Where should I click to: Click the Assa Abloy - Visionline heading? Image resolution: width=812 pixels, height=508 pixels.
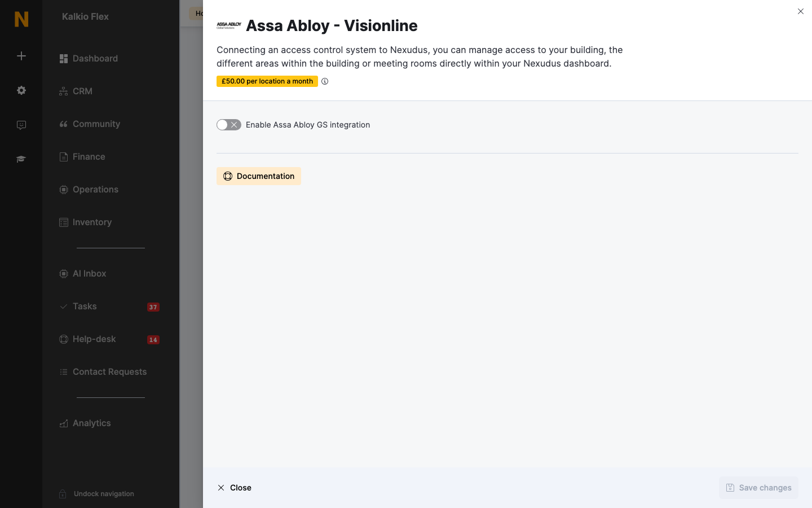pos(332,25)
